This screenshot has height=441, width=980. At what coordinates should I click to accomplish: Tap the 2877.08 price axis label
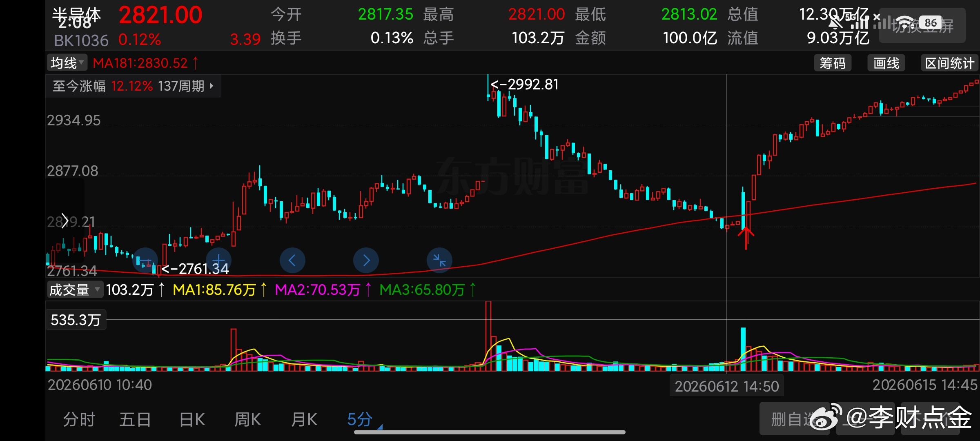pos(73,171)
